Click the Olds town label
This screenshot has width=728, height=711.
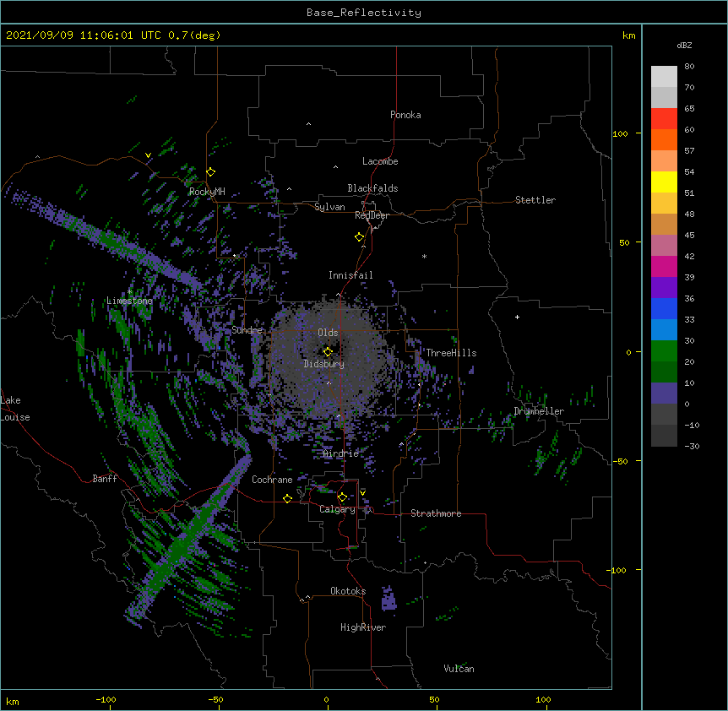coord(328,333)
